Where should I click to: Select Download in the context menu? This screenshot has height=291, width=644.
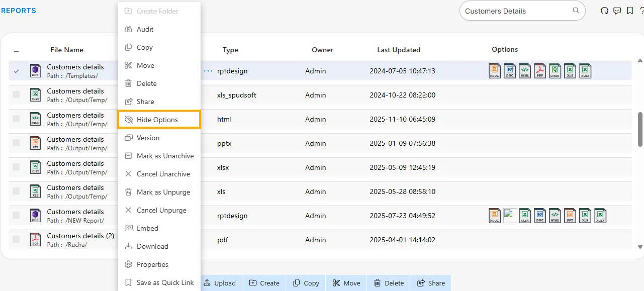(x=152, y=246)
